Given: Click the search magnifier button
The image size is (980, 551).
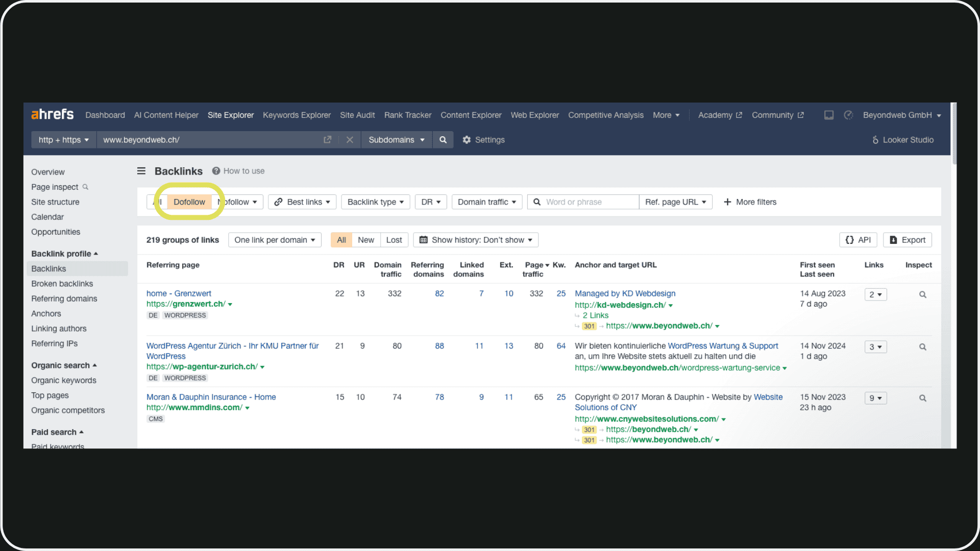Looking at the screenshot, I should tap(443, 140).
